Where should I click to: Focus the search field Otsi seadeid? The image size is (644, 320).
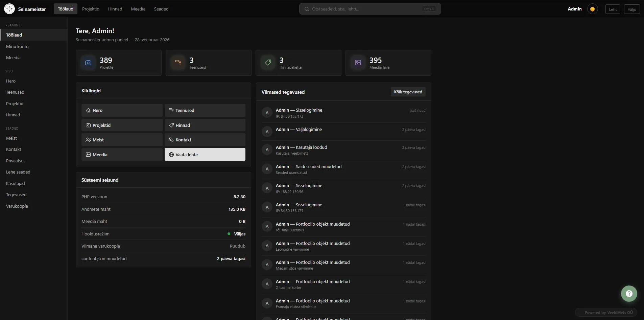tap(365, 9)
